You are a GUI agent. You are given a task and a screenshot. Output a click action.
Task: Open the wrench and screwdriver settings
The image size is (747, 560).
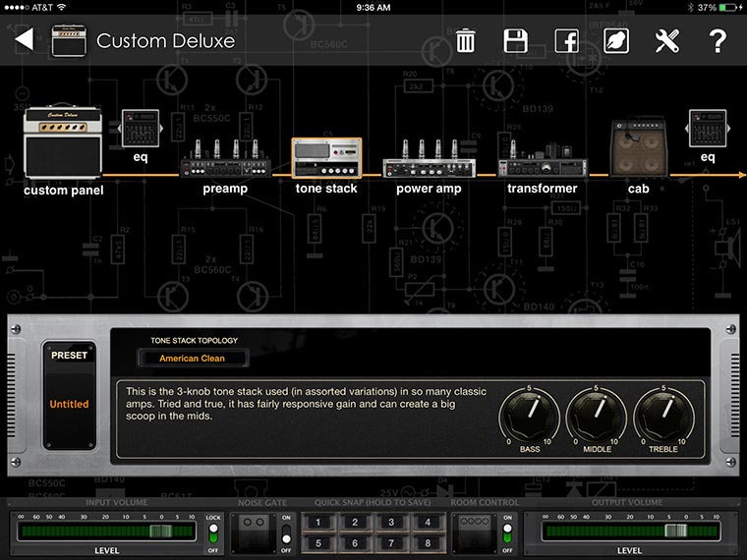pyautogui.click(x=667, y=41)
